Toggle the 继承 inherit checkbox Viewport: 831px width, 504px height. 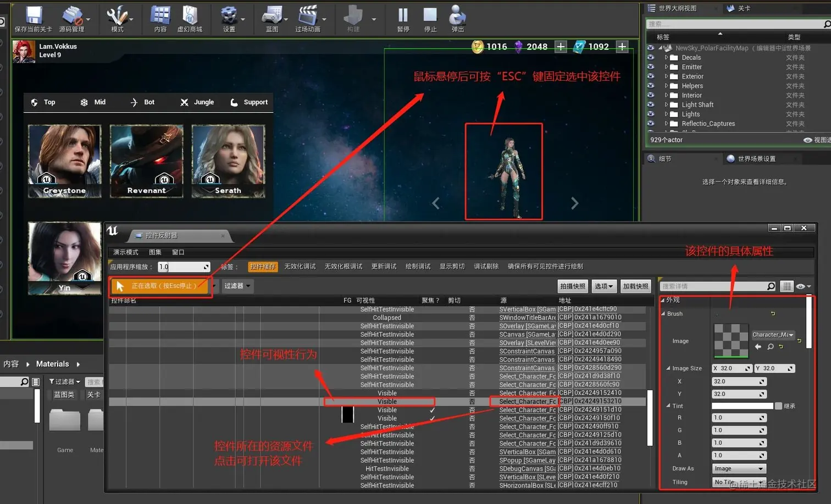pos(778,406)
